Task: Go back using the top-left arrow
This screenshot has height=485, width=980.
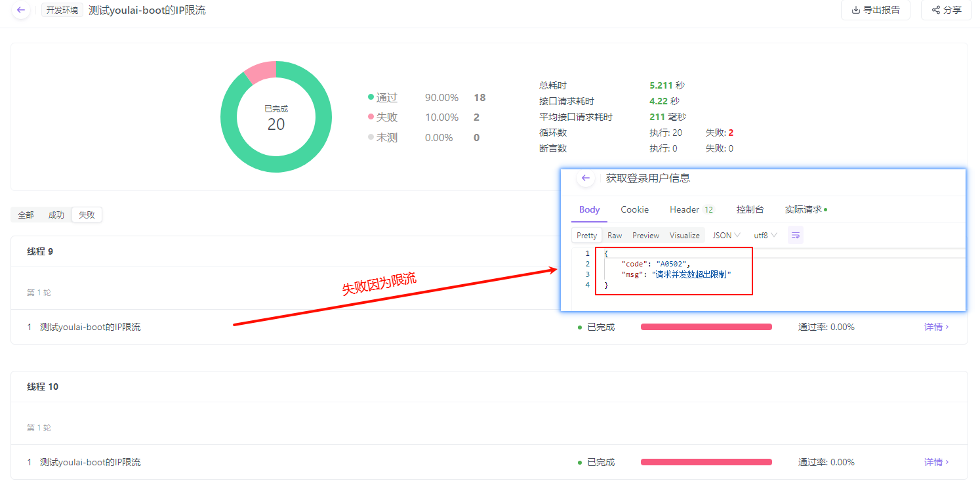Action: click(21, 10)
